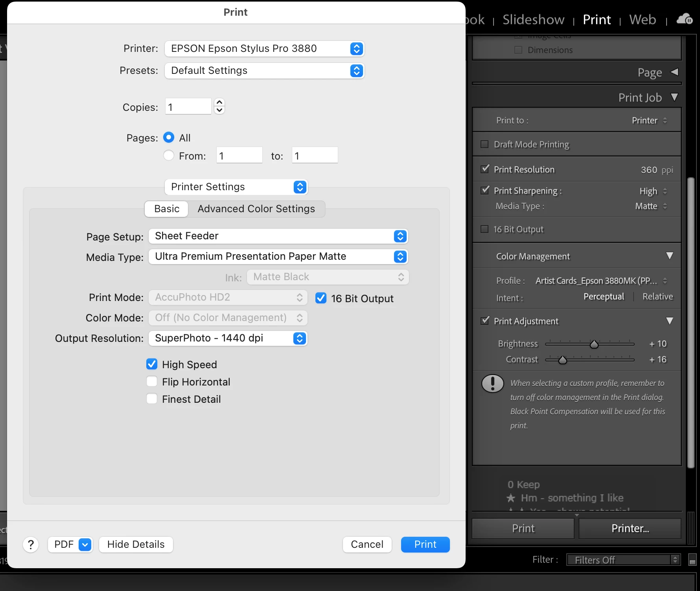
Task: Switch to the Basic tab
Action: click(167, 209)
